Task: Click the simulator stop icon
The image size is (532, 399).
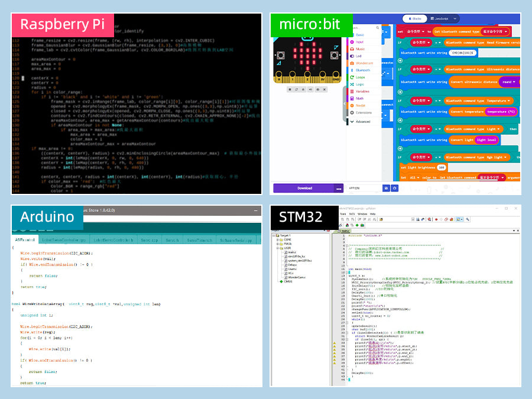Action: pos(290,89)
